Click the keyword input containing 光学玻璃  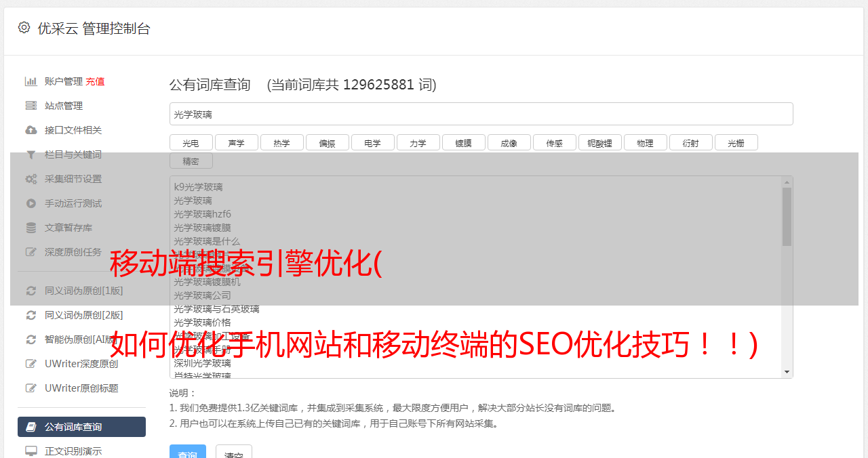[481, 114]
